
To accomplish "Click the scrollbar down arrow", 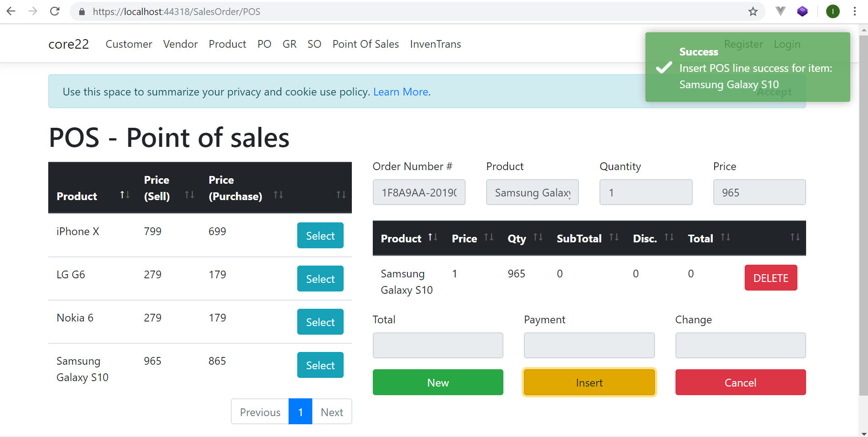I will [x=863, y=433].
